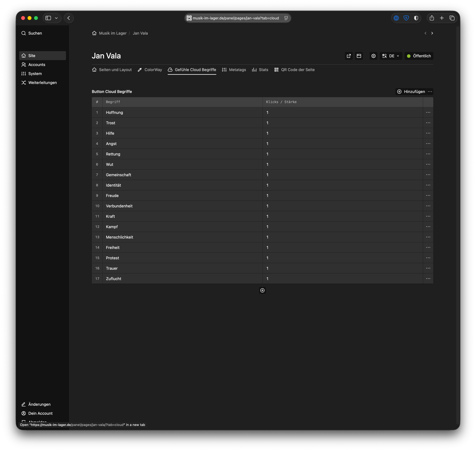Viewport: 476px width, 451px height.
Task: Click the browser address bar
Action: point(238,18)
